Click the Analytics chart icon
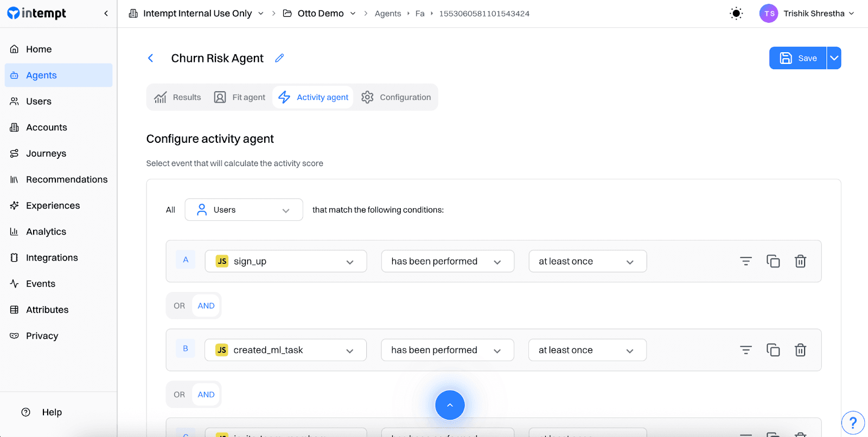The height and width of the screenshot is (437, 868). 15,232
